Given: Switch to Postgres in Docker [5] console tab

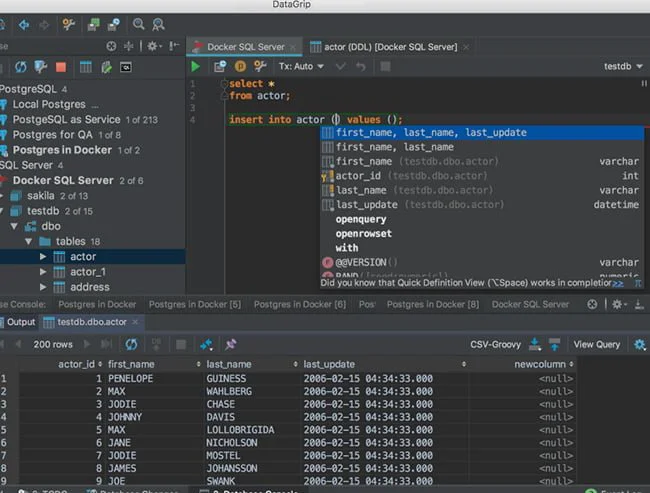Looking at the screenshot, I should (195, 304).
